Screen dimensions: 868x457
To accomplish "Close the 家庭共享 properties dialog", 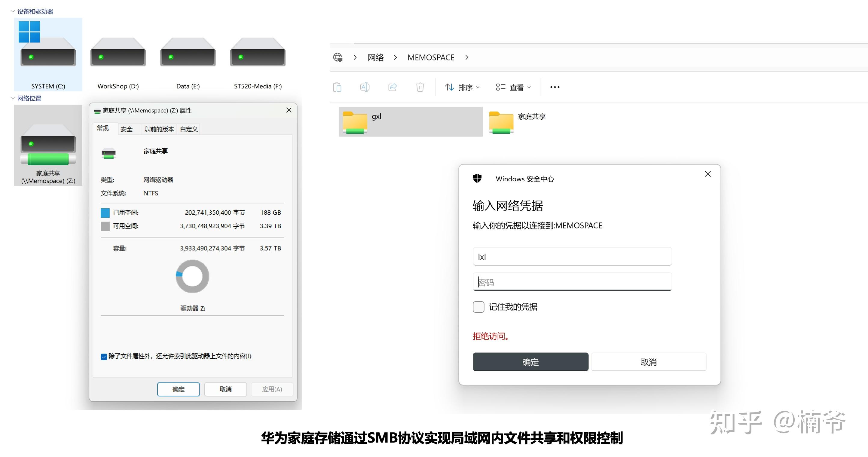I will pos(289,110).
